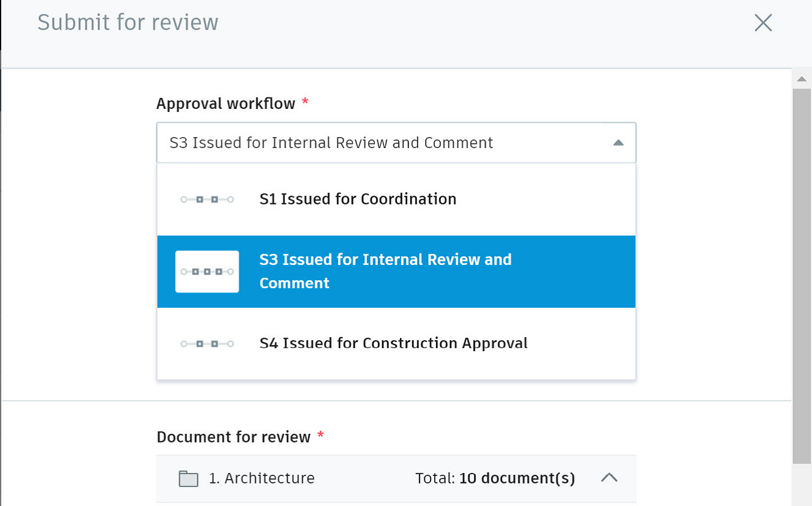
Task: Click the 'Approval workflow' field label
Action: pyautogui.click(x=226, y=103)
